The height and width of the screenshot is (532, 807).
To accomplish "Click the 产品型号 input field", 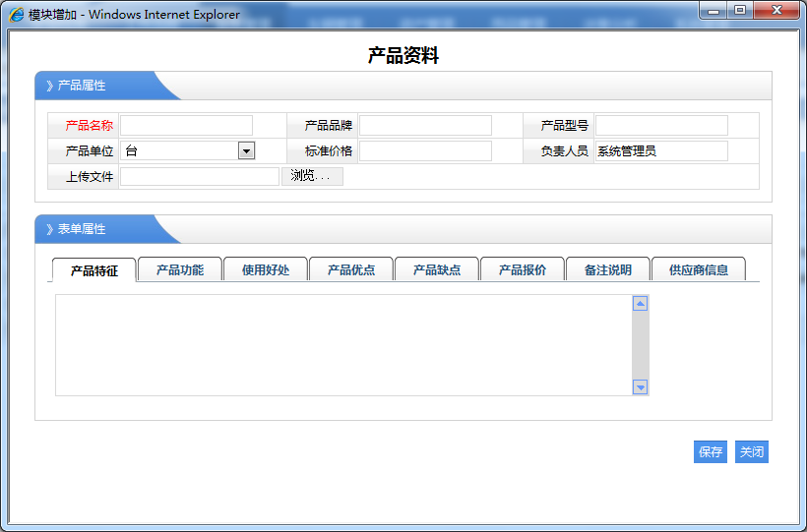I will point(661,125).
